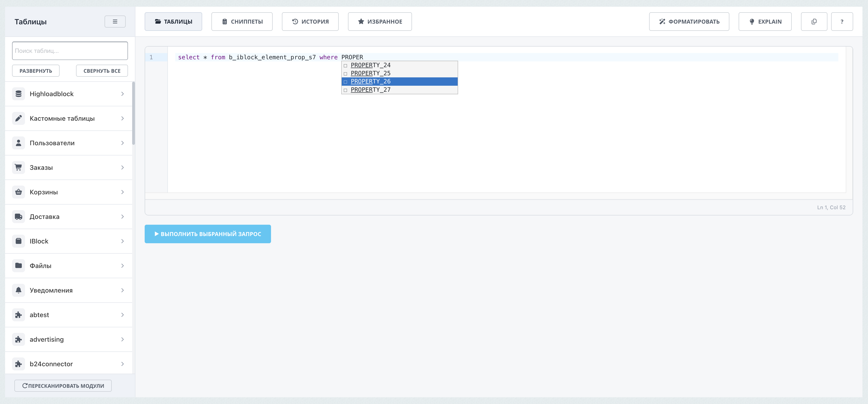868x404 pixels.
Task: Tick the PROPERTY_27 checkbox
Action: (x=345, y=90)
